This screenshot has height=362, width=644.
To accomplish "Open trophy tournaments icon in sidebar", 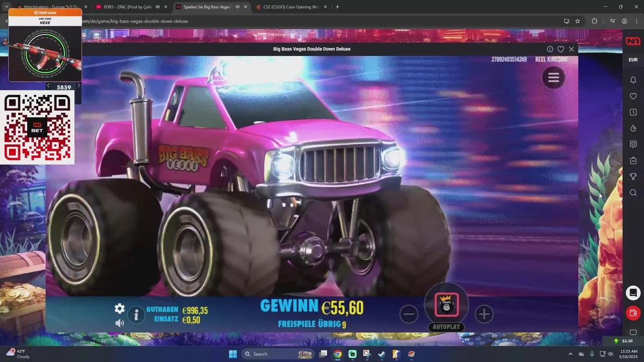I will [x=633, y=176].
